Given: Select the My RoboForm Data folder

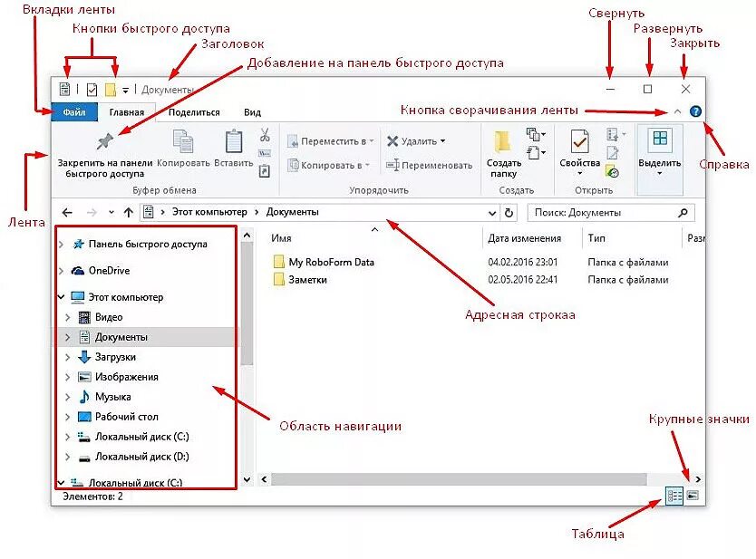Looking at the screenshot, I should click(331, 262).
